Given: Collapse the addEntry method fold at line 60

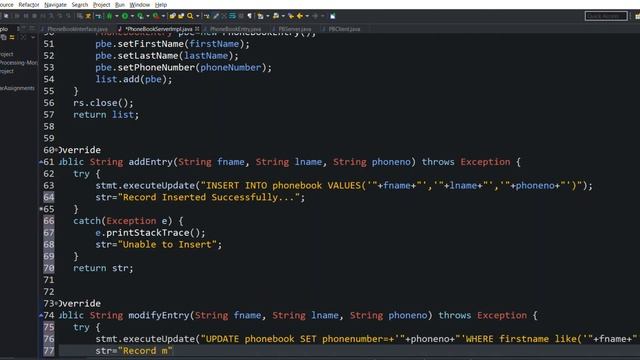Looking at the screenshot, I should click(56, 150).
